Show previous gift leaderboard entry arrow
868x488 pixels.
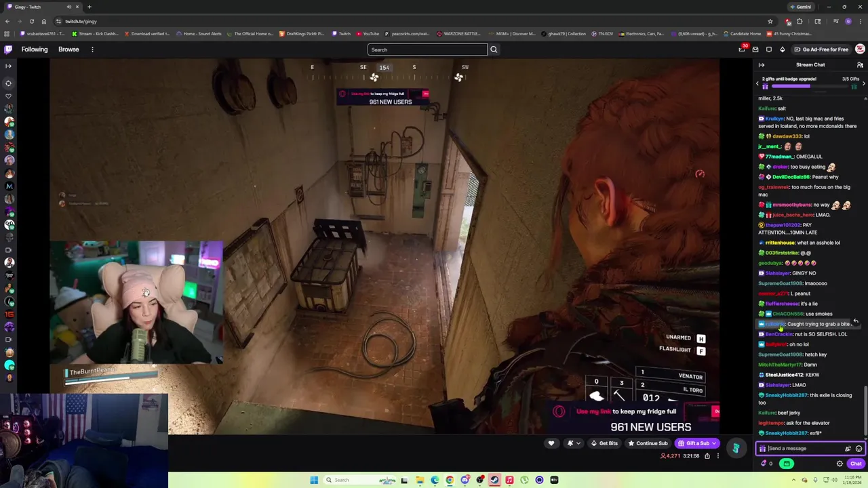tap(757, 83)
